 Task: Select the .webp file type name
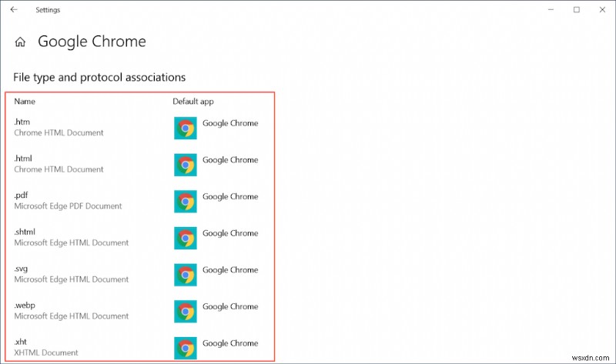(x=25, y=305)
